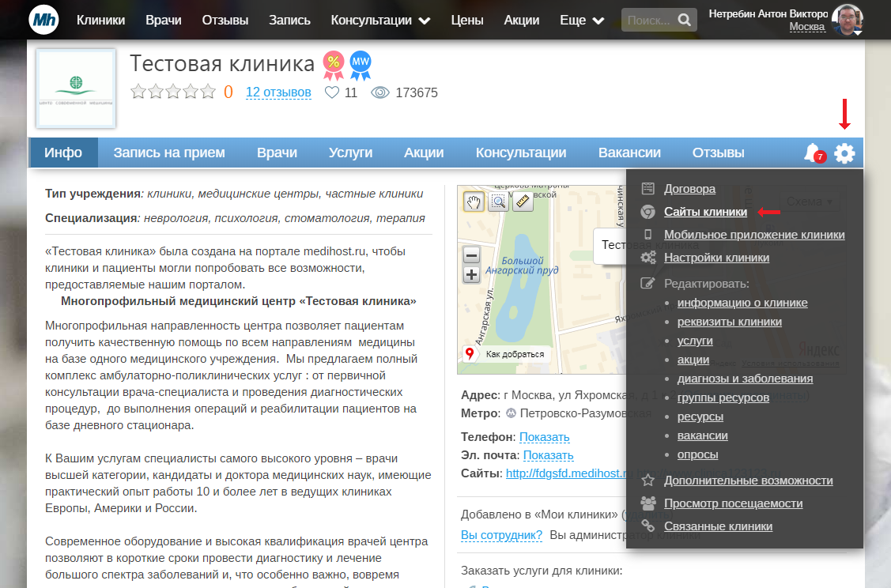Switch to the clinic Врачи tab
The height and width of the screenshot is (588, 891).
(277, 153)
